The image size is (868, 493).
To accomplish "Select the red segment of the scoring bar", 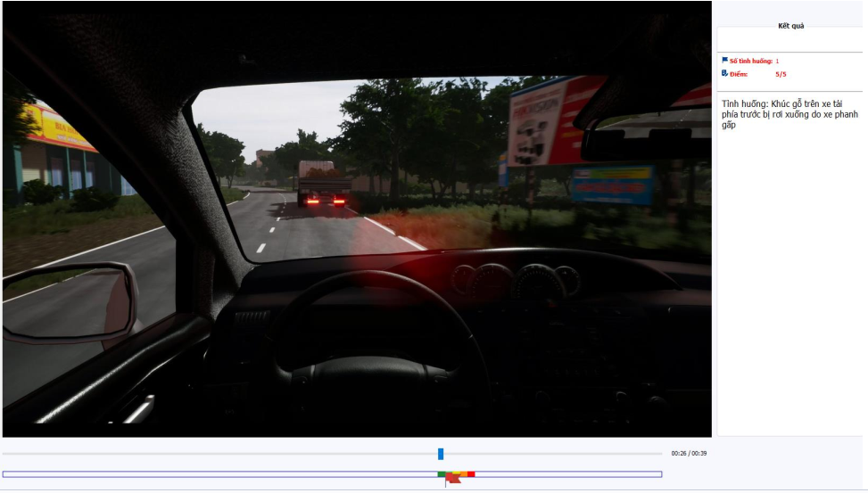I will click(470, 474).
